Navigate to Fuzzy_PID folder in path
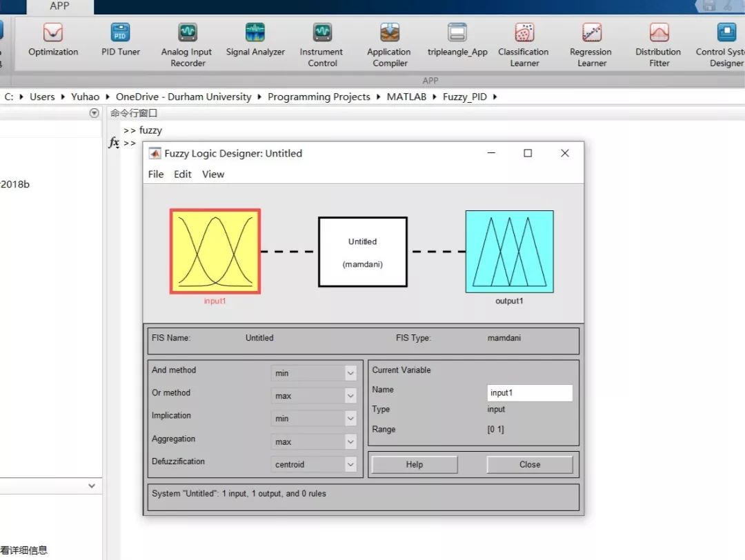The width and height of the screenshot is (745, 560). [465, 97]
